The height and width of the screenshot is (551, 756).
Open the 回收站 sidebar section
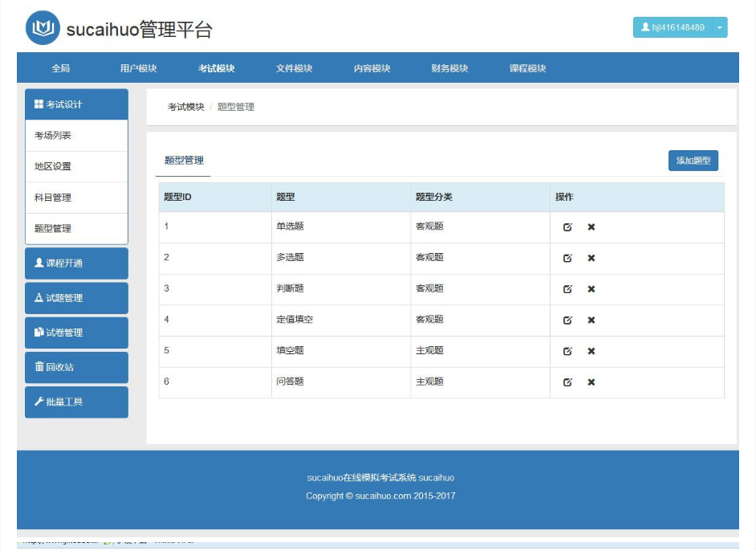point(77,367)
